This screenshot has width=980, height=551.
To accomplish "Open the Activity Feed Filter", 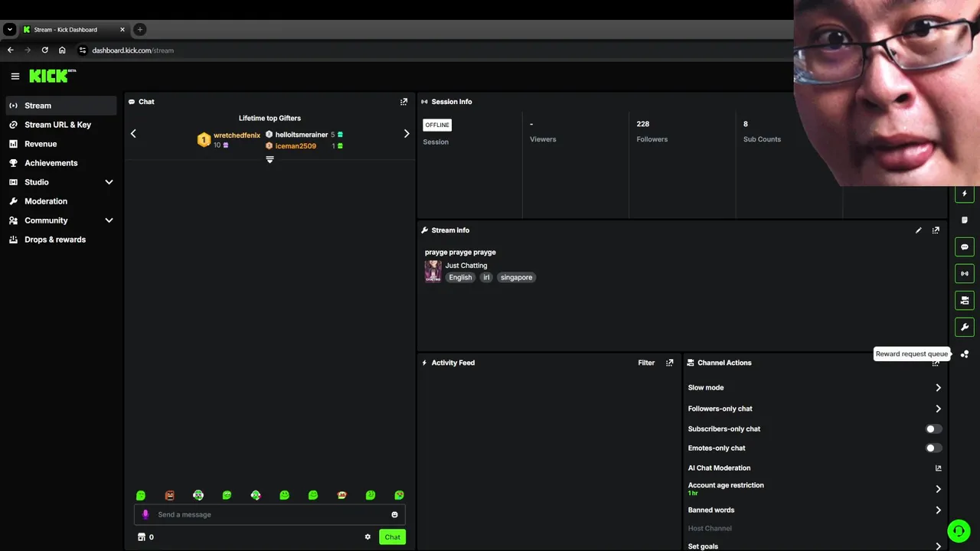I will (x=646, y=363).
